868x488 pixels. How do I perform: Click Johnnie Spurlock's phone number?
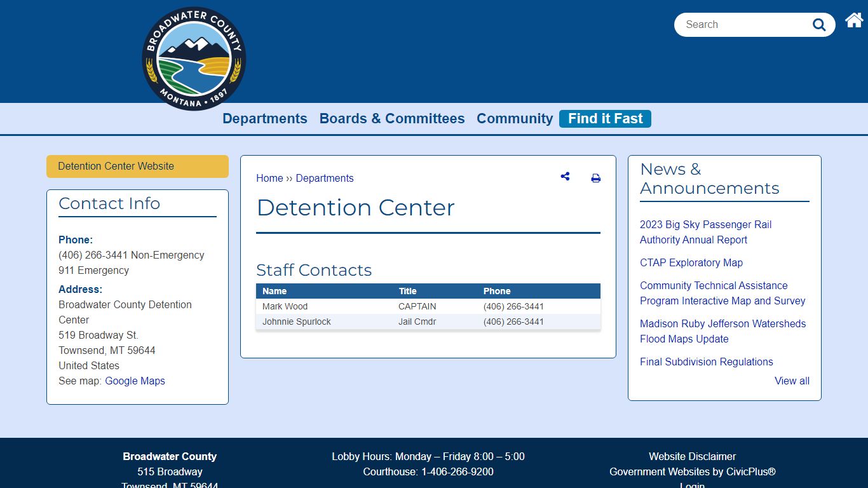pyautogui.click(x=513, y=322)
